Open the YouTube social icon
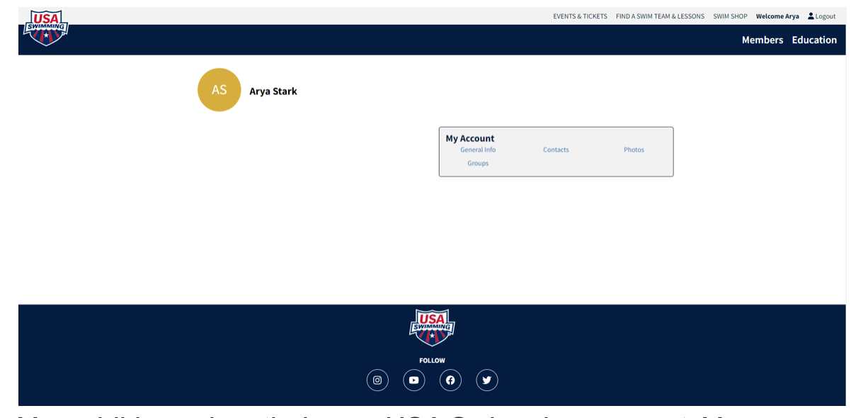The height and width of the screenshot is (418, 868). 414,380
